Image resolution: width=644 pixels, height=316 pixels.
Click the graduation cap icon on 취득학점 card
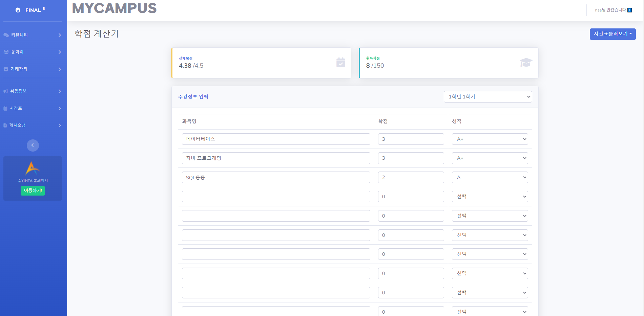(526, 63)
